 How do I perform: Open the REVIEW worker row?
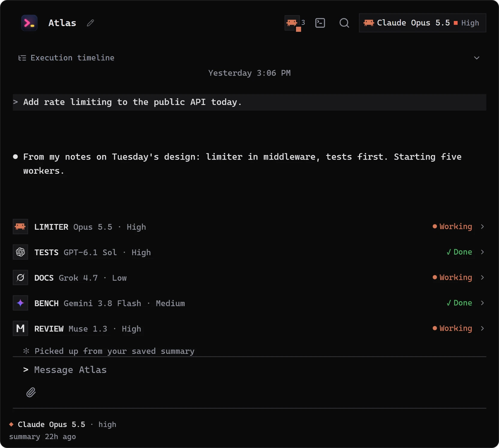249,329
